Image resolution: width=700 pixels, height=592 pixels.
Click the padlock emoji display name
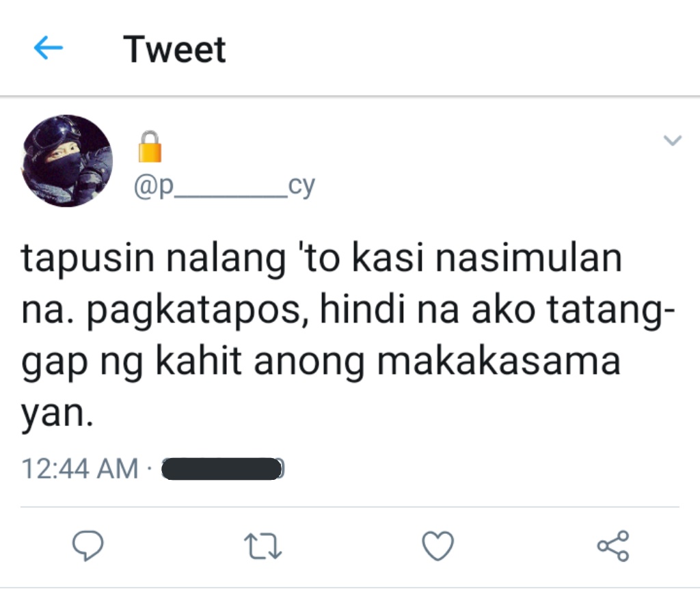point(150,146)
